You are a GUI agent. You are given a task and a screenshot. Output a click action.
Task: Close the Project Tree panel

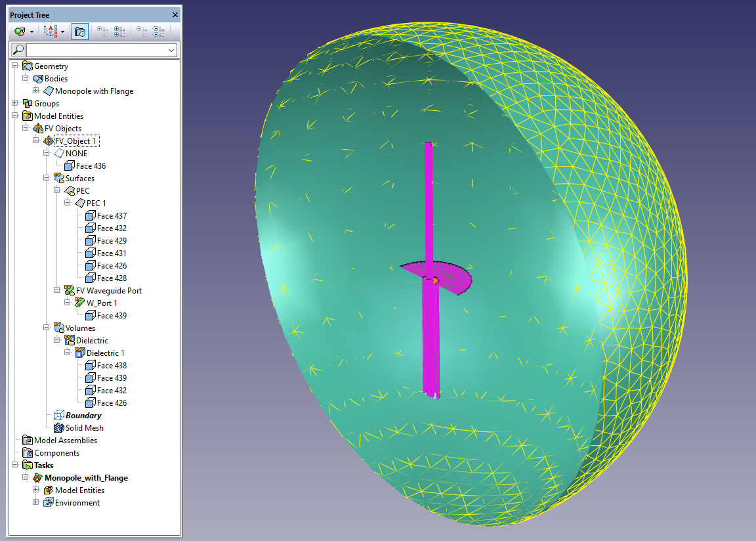175,14
